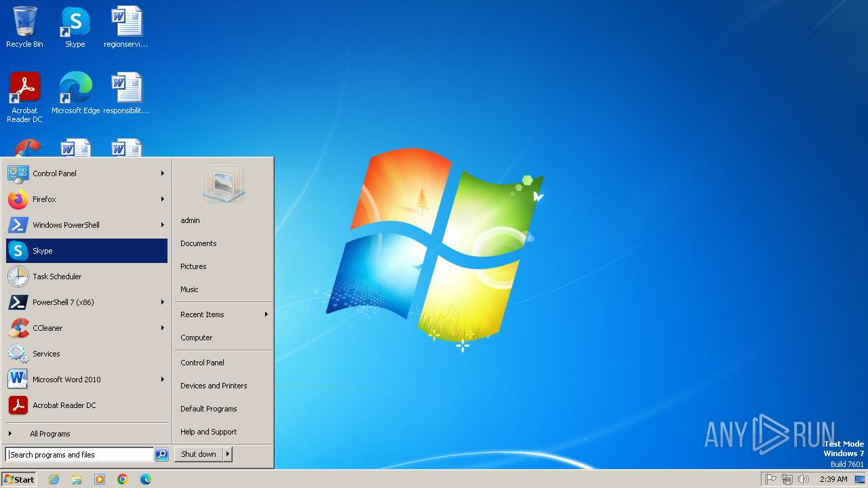This screenshot has height=488, width=868.
Task: Click the search magnifier button in Start menu
Action: click(161, 455)
